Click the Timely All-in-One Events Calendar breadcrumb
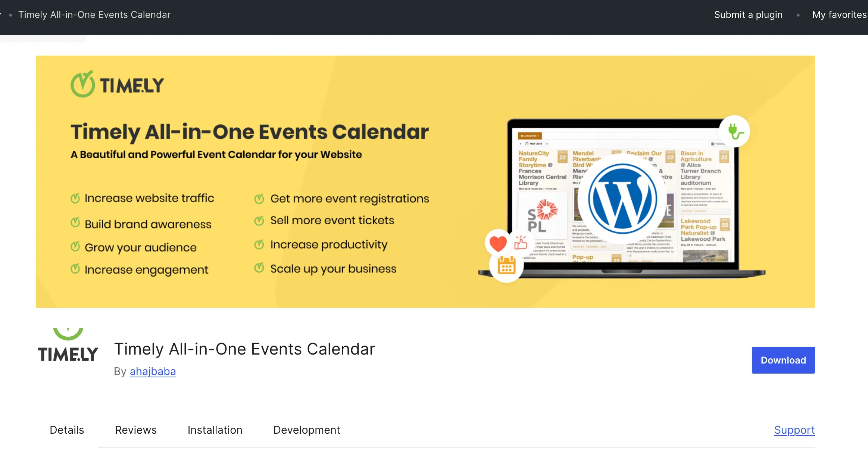868x474 pixels. coord(94,15)
